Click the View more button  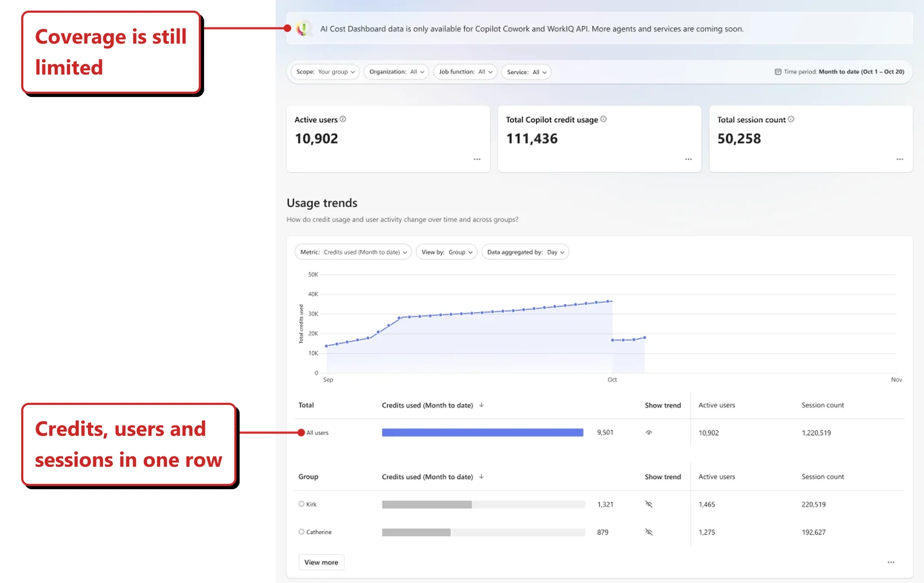tap(321, 562)
